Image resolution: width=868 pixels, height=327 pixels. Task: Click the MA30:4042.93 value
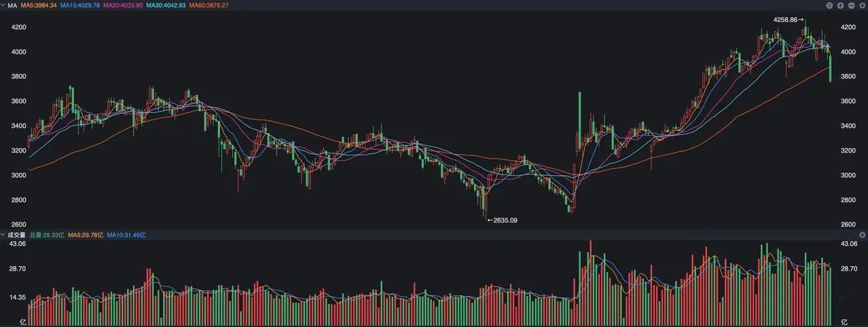click(166, 5)
